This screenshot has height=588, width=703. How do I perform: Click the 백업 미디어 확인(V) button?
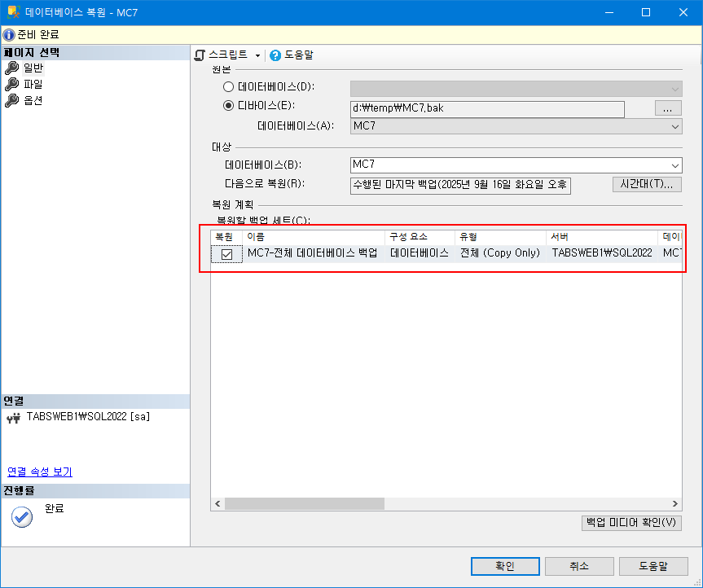click(631, 522)
